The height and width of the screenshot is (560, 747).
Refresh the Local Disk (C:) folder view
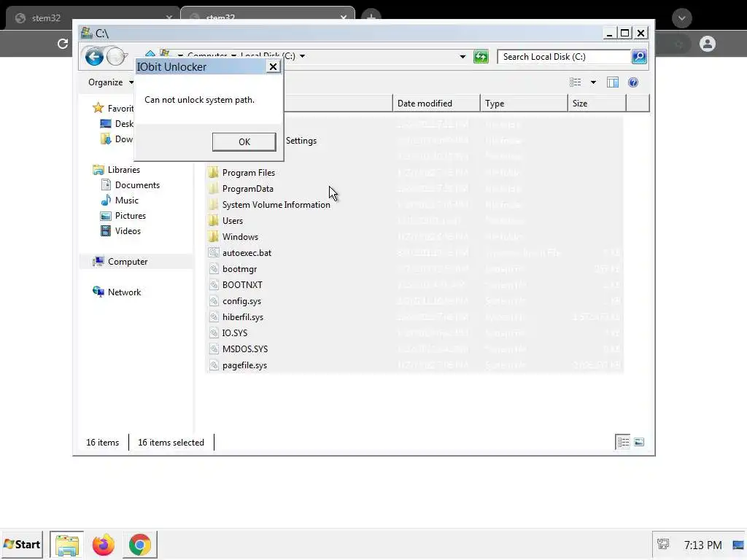point(481,57)
